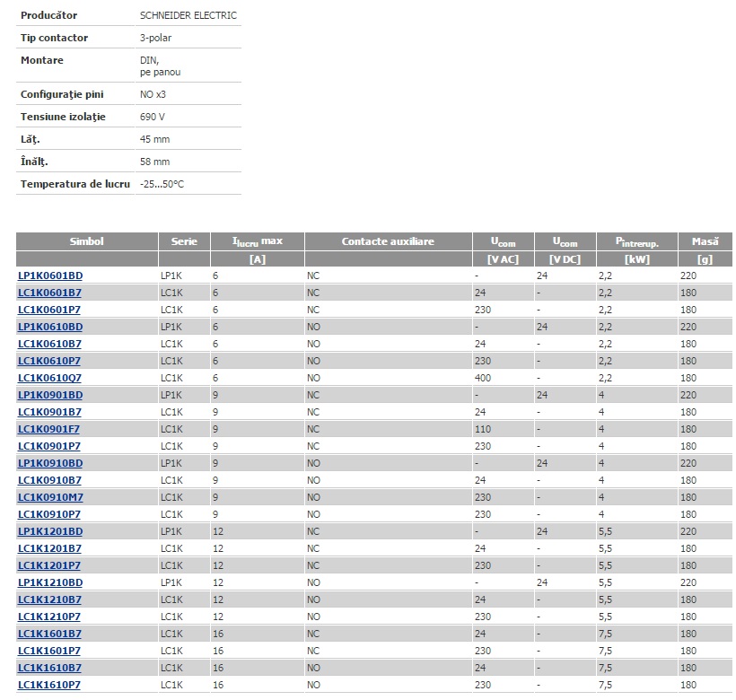736x700 pixels.
Task: Click the [kW] unit header
Action: (x=637, y=259)
